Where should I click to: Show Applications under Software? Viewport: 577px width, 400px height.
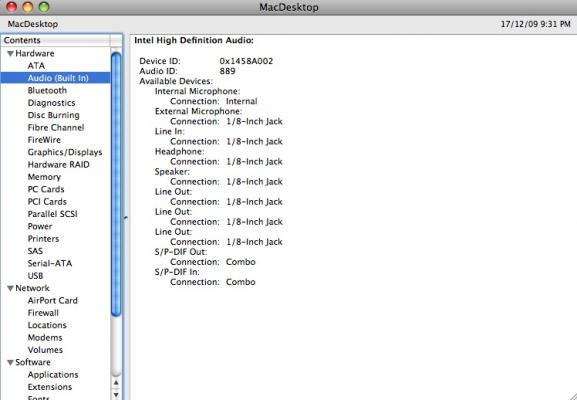53,375
